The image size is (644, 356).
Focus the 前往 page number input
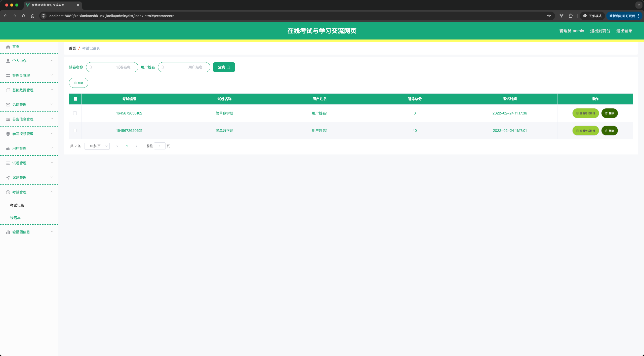(x=160, y=146)
